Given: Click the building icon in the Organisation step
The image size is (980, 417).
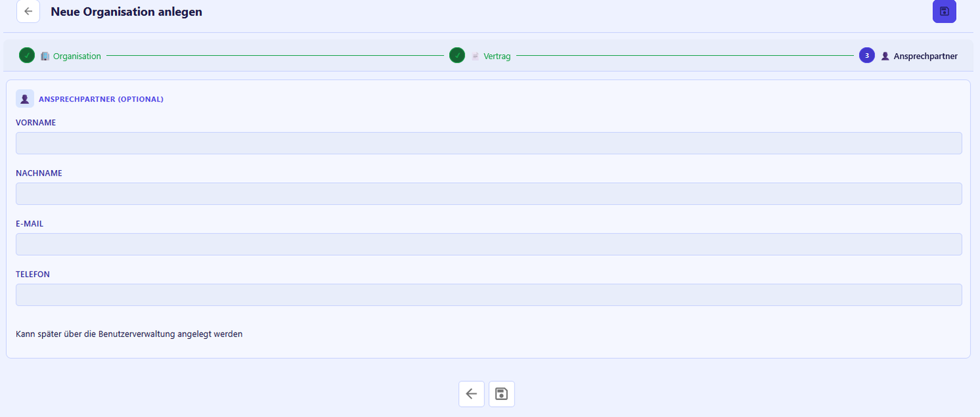Looking at the screenshot, I should tap(46, 56).
